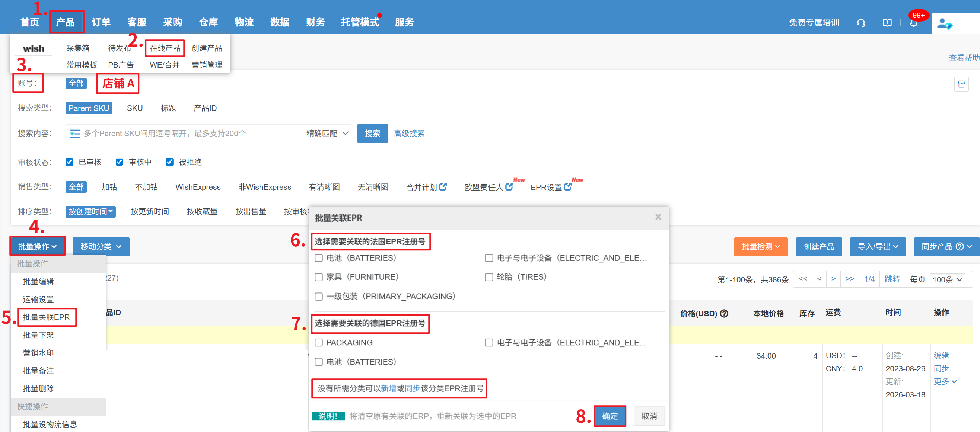The image size is (980, 432).
Task: Click the 高级搜索 link
Action: 409,134
